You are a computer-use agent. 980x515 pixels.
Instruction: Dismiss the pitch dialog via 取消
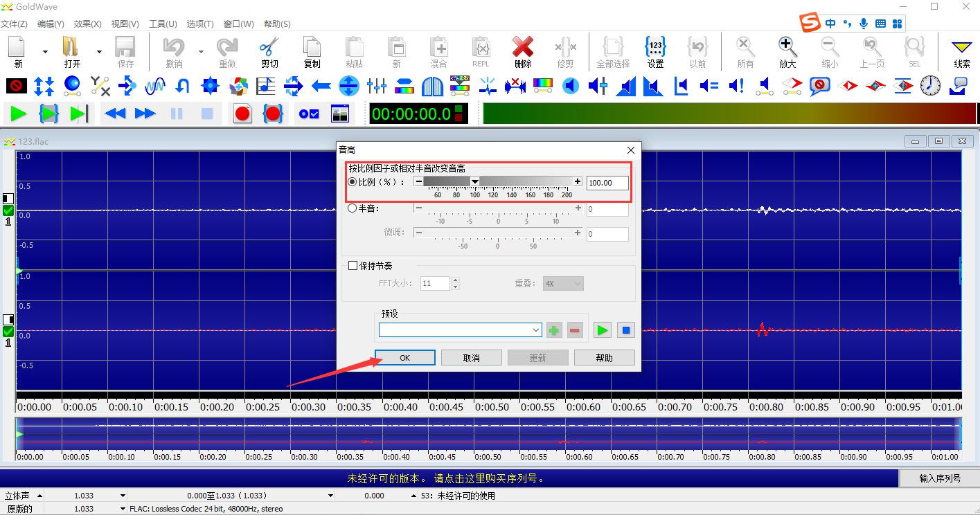point(471,357)
